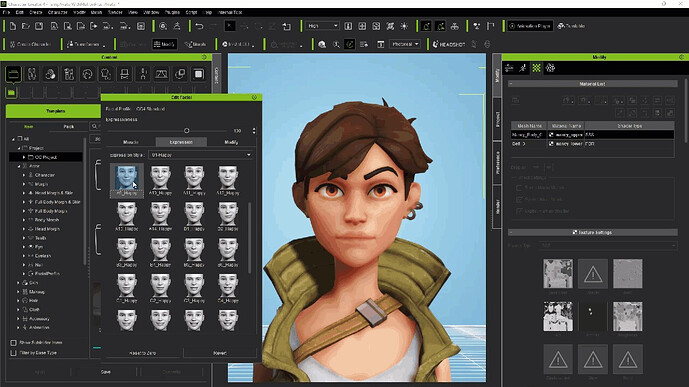Select the Content manager folder icon
This screenshot has height=387, width=689.
pyautogui.click(x=13, y=74)
